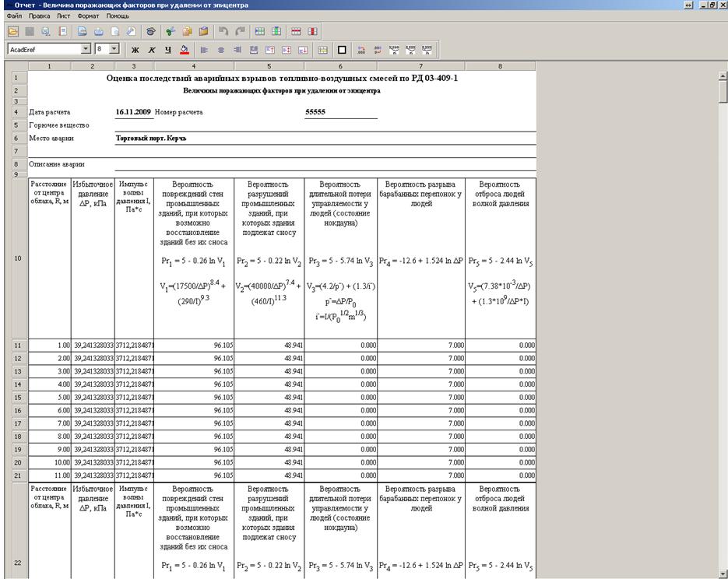
Task: Toggle bold formatting (Ж)
Action: point(135,50)
